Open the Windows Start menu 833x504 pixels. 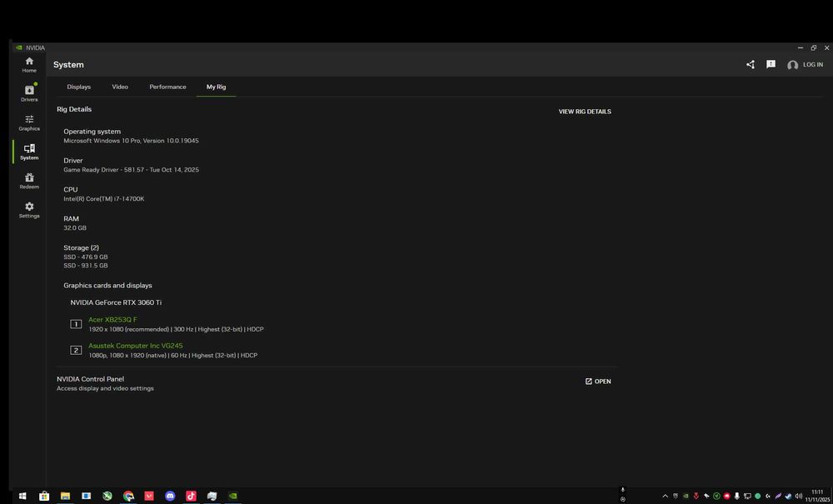coord(22,496)
